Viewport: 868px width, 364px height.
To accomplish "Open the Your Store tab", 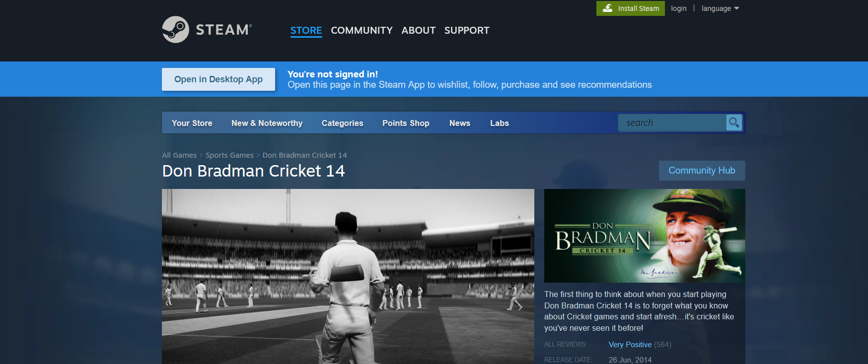I will point(192,123).
